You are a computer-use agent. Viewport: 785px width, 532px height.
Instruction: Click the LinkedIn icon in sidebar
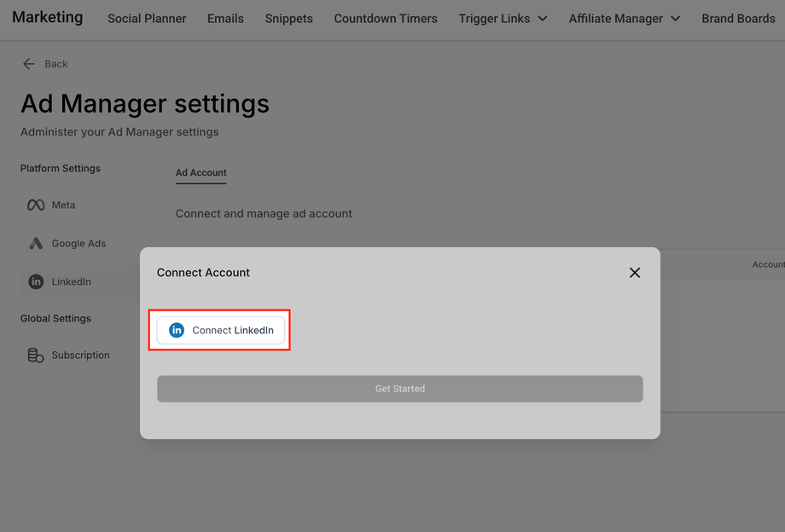pos(36,281)
